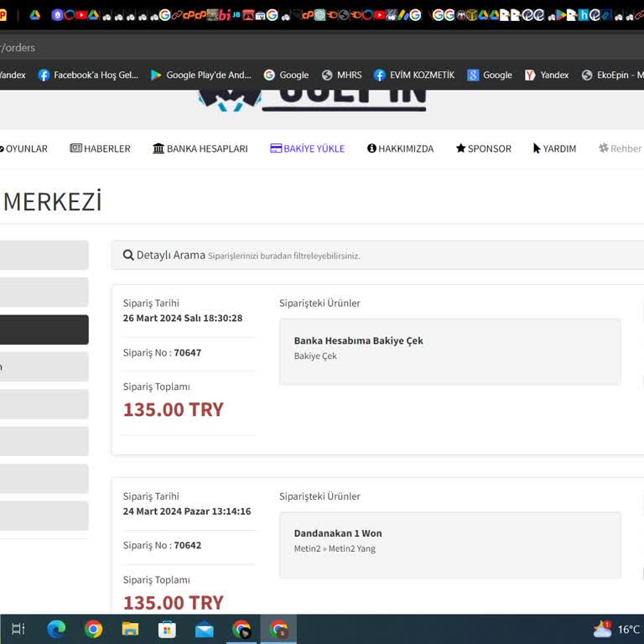Click Metin2 » Metin2 Yang category text

point(335,548)
